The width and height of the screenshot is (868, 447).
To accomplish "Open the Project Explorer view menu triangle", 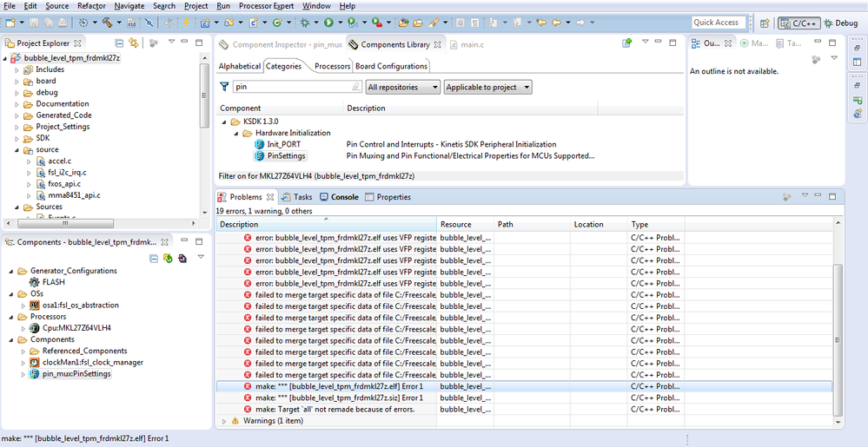I will coord(172,42).
